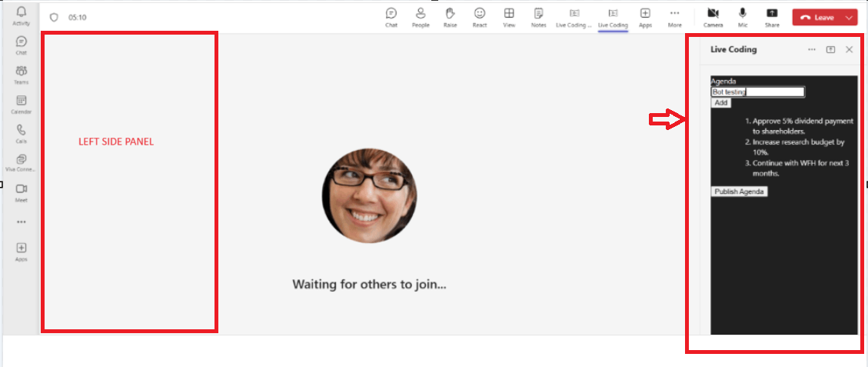Click the Agenda label in panel
The image size is (868, 367).
click(723, 81)
